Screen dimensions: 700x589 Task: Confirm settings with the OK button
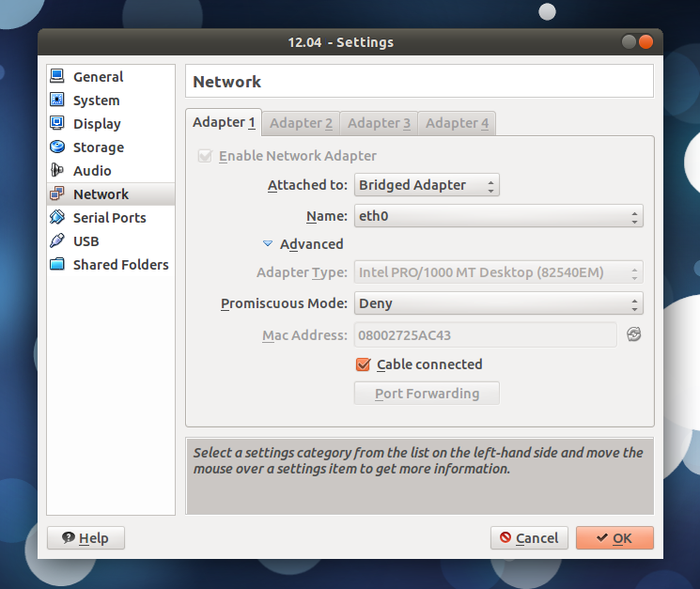tap(614, 537)
